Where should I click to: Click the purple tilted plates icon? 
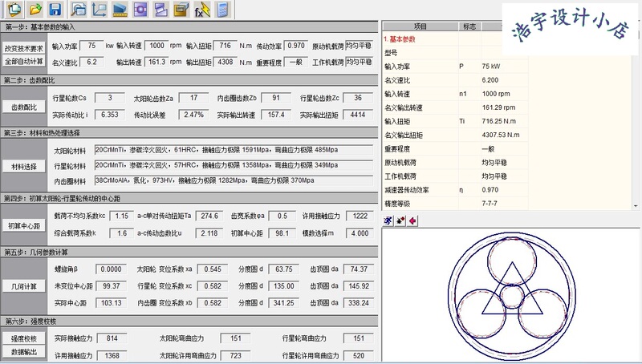pos(161,10)
